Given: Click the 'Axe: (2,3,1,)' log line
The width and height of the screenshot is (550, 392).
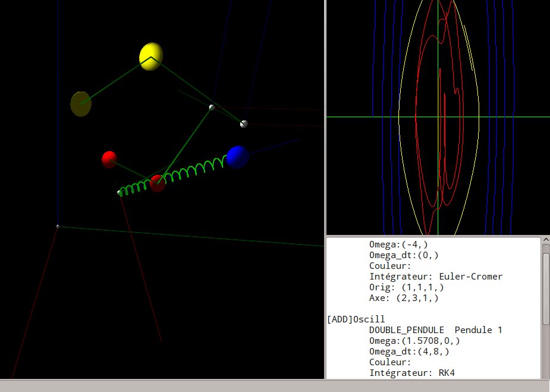Looking at the screenshot, I should tap(404, 298).
